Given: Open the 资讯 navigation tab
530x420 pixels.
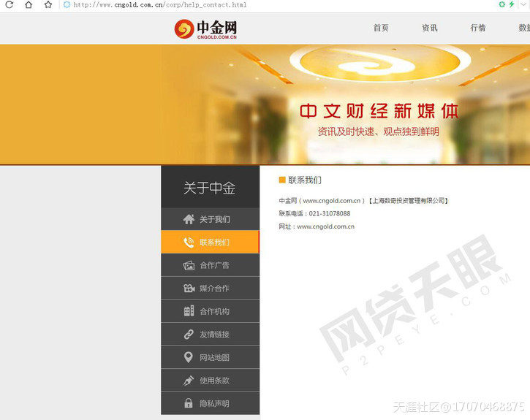Looking at the screenshot, I should (429, 28).
